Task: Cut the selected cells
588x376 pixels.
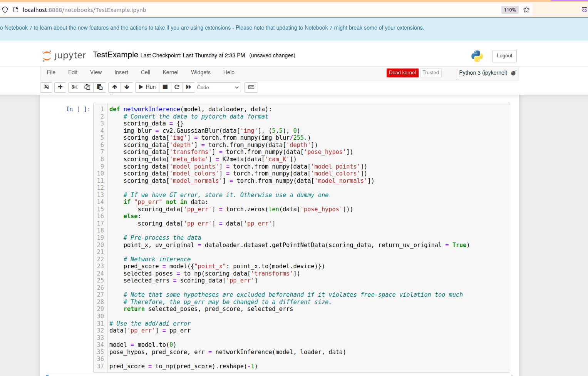Action: [74, 87]
